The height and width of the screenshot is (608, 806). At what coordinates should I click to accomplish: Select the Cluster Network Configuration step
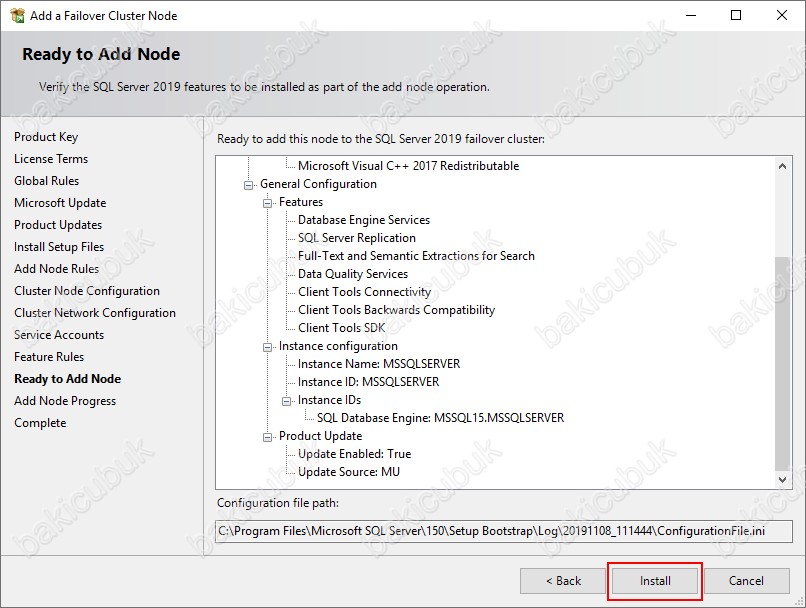[x=95, y=313]
